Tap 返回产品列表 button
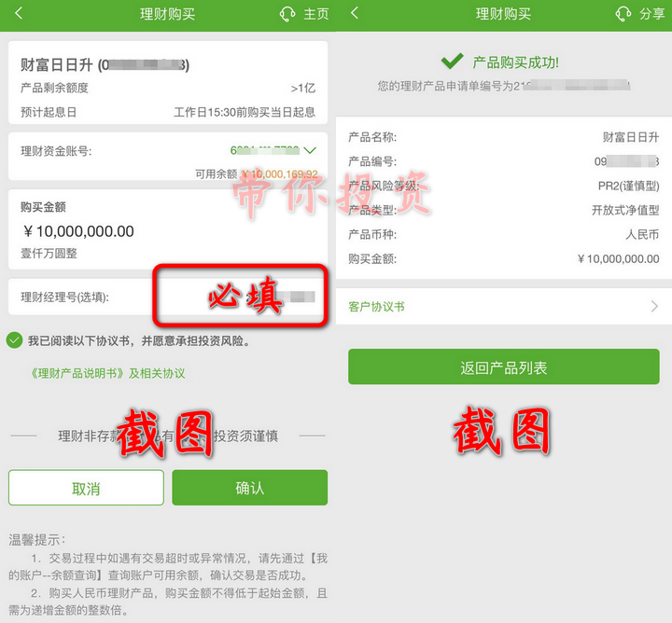 [x=504, y=367]
